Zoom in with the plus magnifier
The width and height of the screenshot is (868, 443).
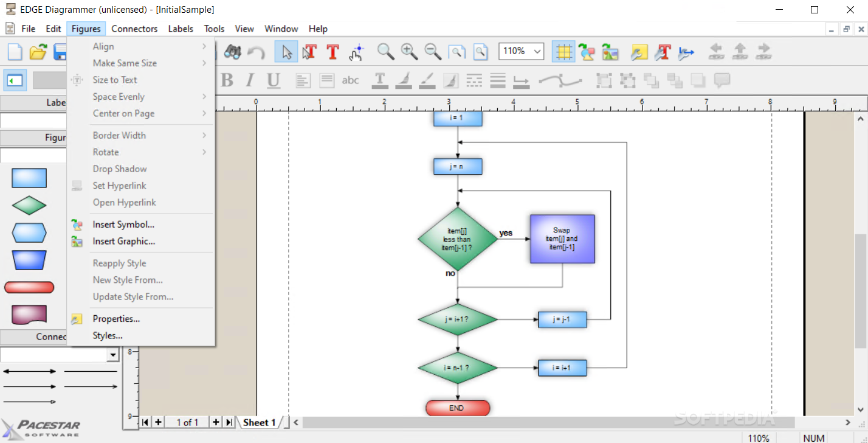point(409,52)
